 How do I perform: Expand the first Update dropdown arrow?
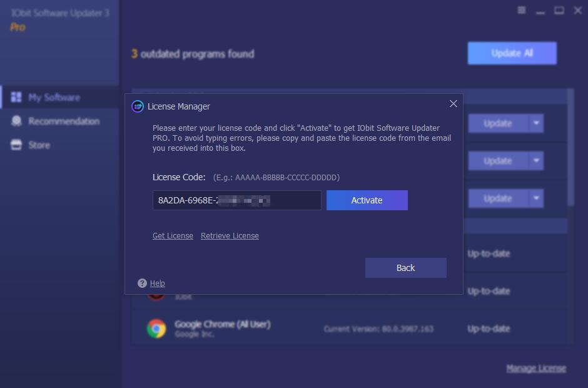coord(536,123)
